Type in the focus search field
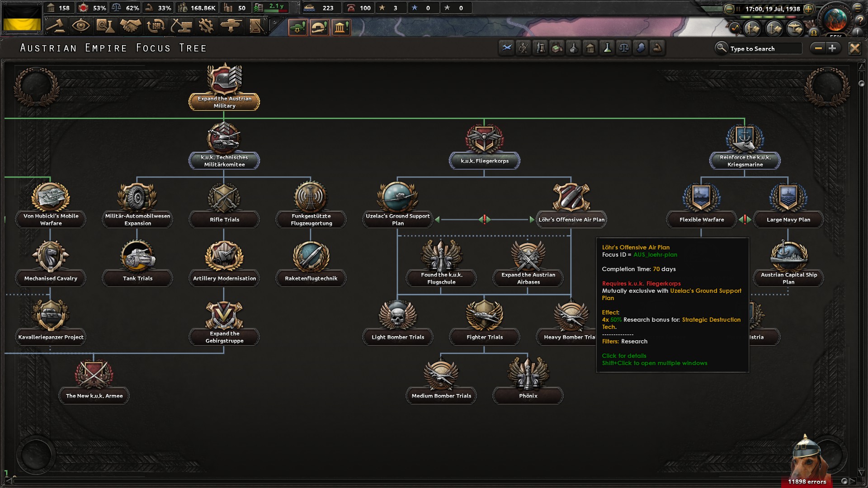 pos(766,48)
